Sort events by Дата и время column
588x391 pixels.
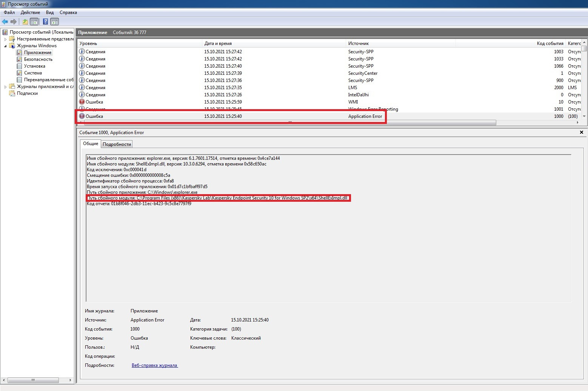pyautogui.click(x=274, y=43)
